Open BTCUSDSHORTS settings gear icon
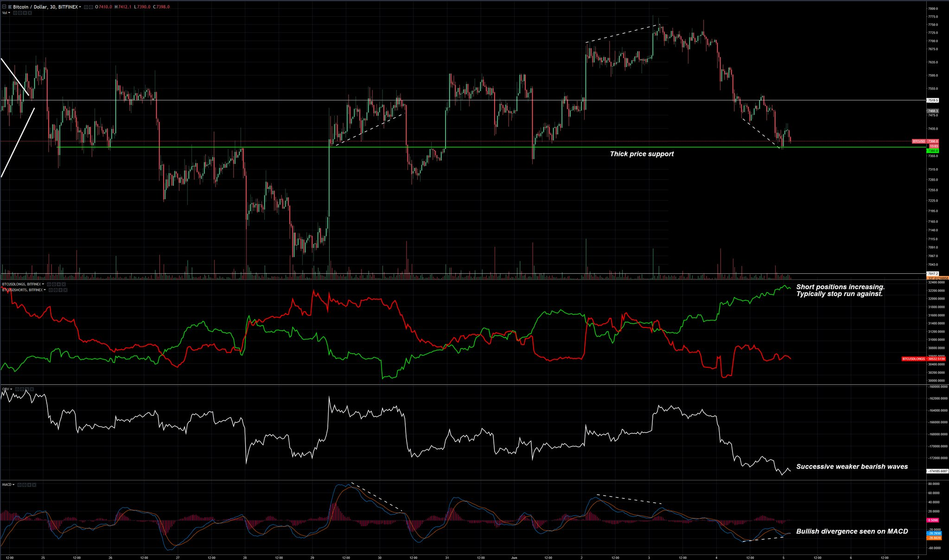 pyautogui.click(x=56, y=290)
